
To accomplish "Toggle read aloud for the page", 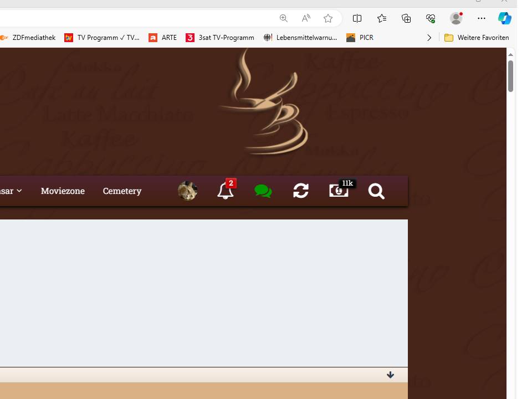I will point(306,18).
